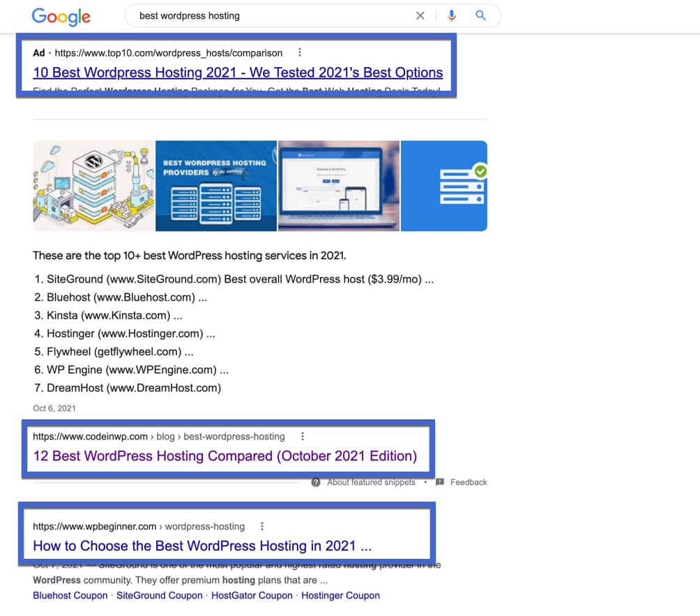
Task: Click the Bluehost Coupon link
Action: click(x=70, y=595)
